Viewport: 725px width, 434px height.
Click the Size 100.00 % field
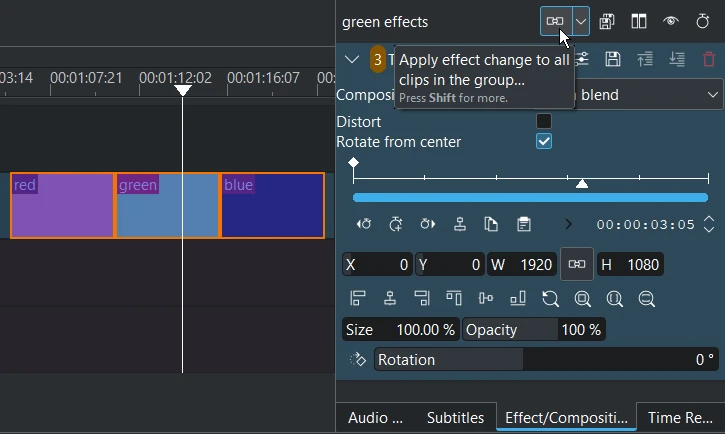401,330
